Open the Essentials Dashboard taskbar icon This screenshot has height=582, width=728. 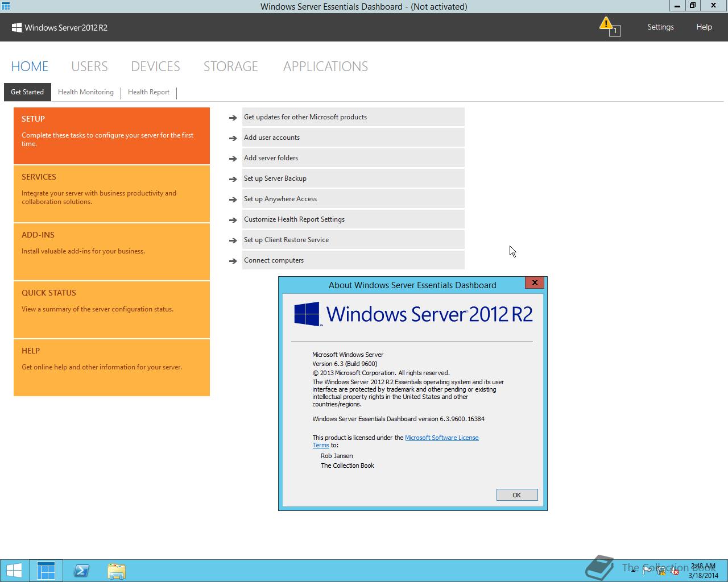pos(46,571)
